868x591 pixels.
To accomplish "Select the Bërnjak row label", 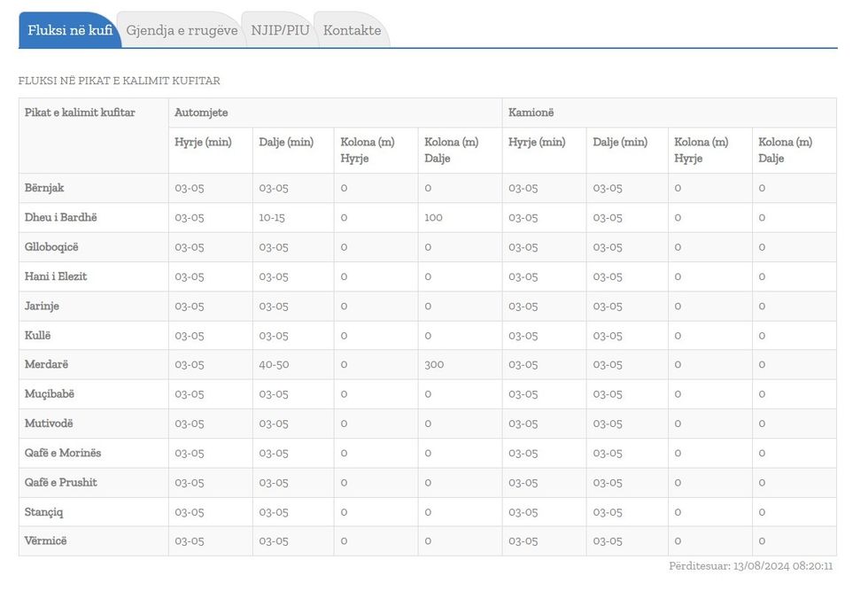I will click(44, 188).
